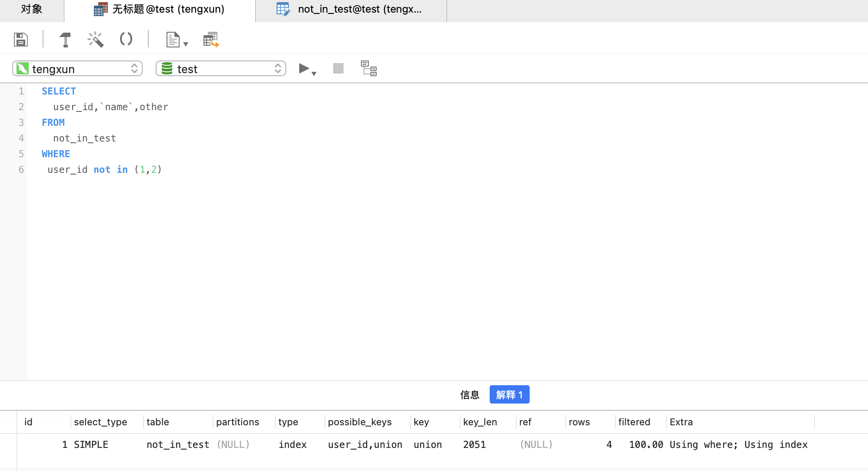This screenshot has height=471, width=868.
Task: Expand the run button dropdown arrow
Action: point(314,74)
